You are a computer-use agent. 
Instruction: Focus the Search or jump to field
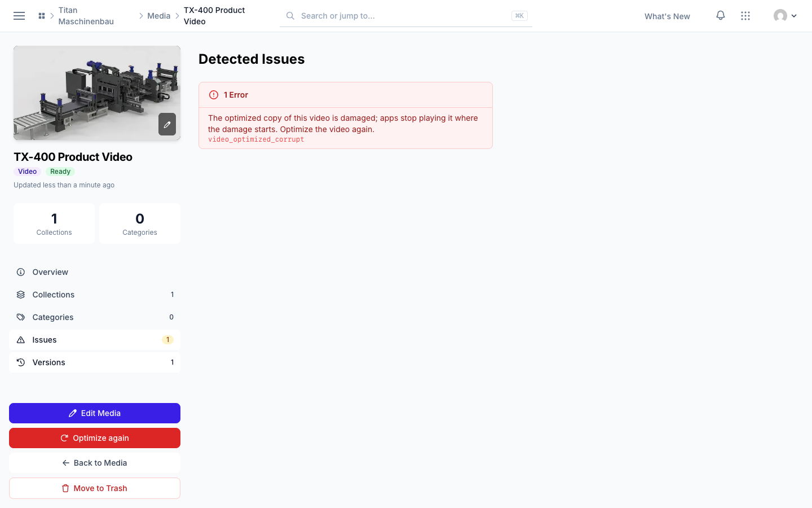tap(406, 16)
